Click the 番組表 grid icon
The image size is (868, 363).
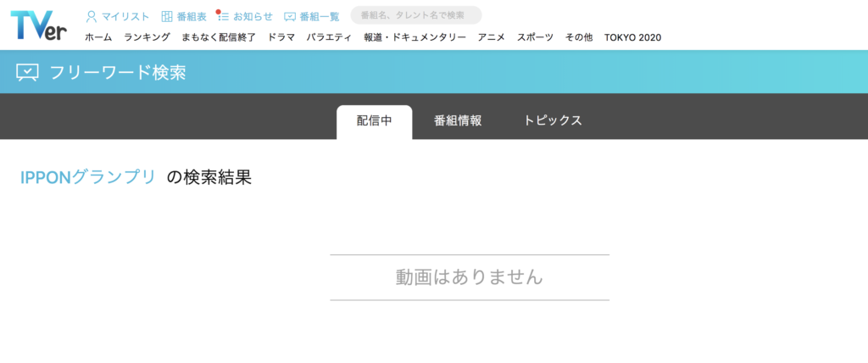pyautogui.click(x=167, y=17)
